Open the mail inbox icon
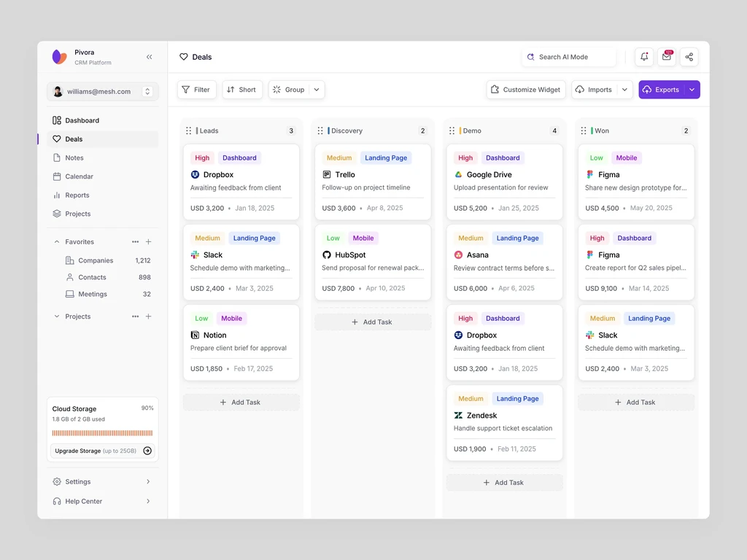Viewport: 747px width, 560px height. click(667, 57)
